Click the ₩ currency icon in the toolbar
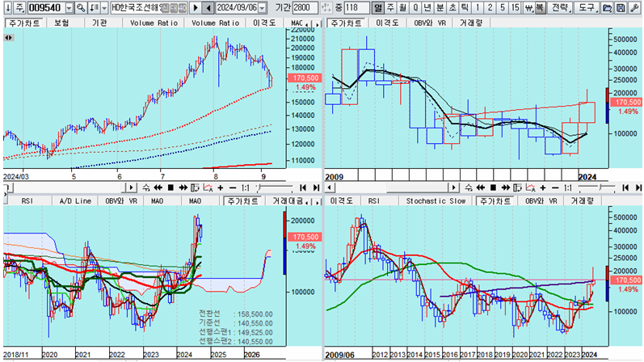644x362 pixels. click(529, 7)
